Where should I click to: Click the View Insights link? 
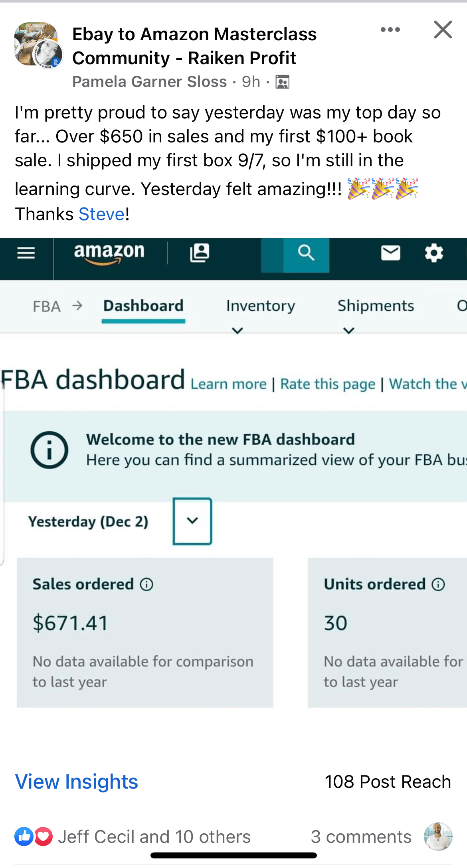click(76, 782)
